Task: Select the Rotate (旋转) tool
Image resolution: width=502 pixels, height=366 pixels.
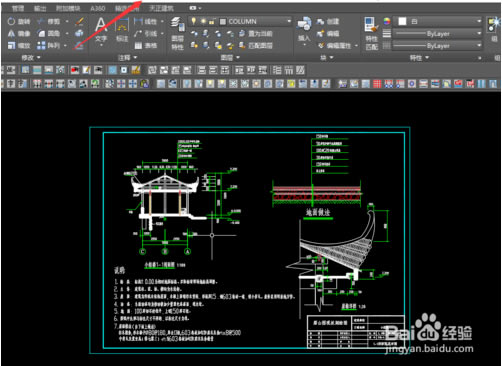Action: tap(19, 22)
